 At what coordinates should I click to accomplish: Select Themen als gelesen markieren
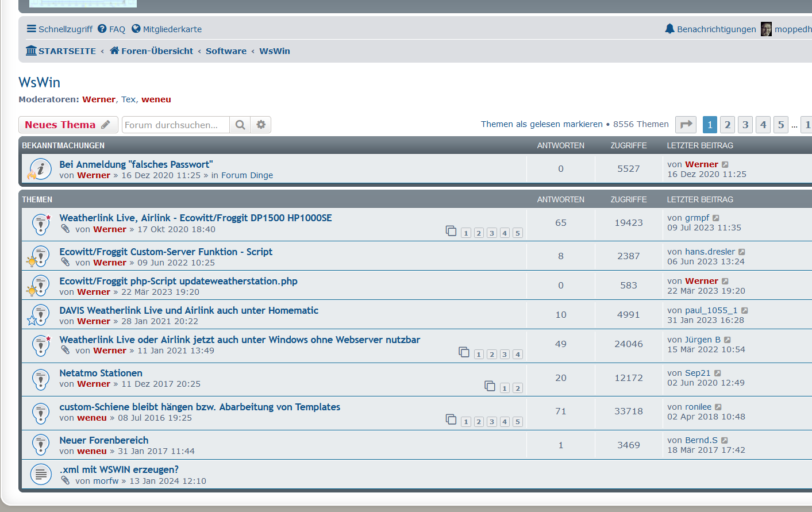[x=541, y=124]
